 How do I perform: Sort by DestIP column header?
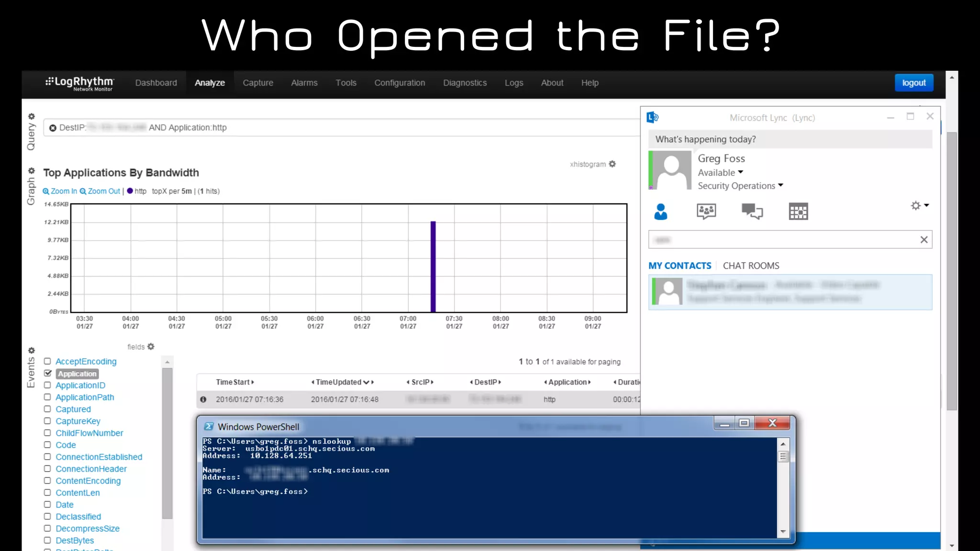[x=485, y=382]
